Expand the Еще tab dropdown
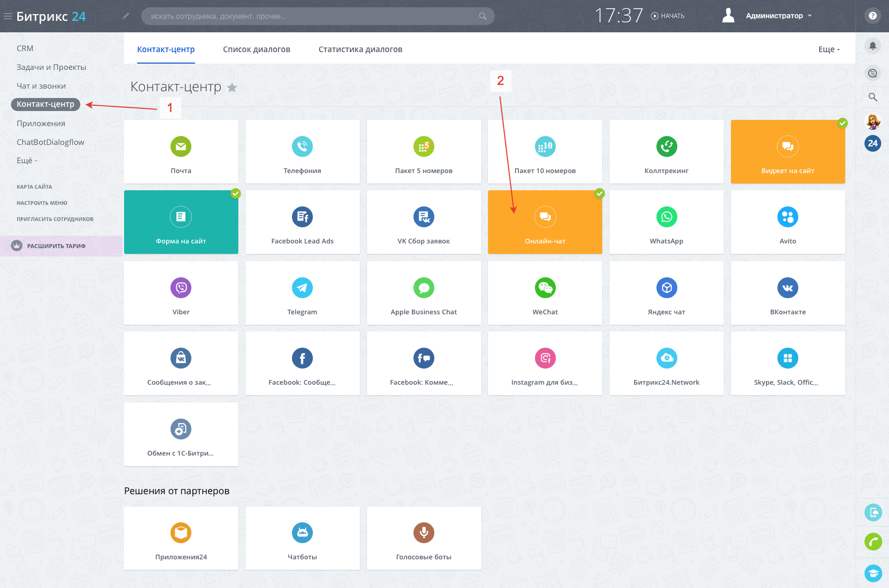This screenshot has height=588, width=889. tap(829, 50)
